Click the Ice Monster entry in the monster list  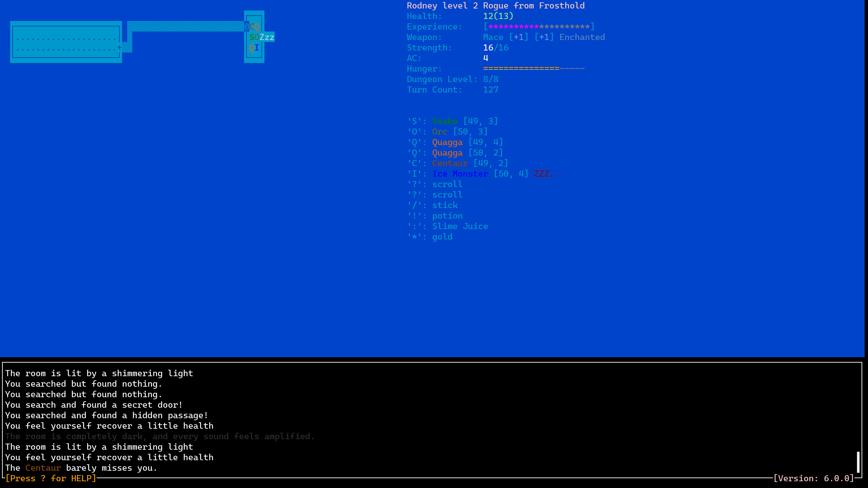click(x=460, y=174)
